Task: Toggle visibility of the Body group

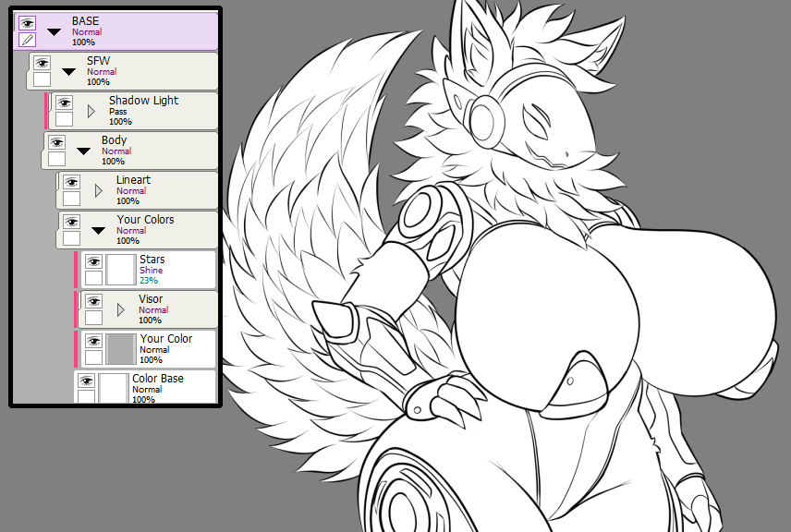Action: pos(56,143)
